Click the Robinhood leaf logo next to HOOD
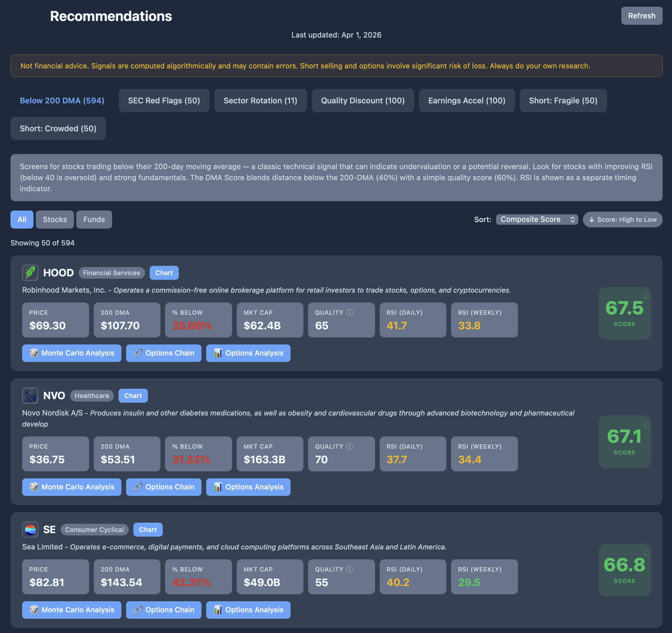Viewport: 672px width, 633px height. click(30, 273)
